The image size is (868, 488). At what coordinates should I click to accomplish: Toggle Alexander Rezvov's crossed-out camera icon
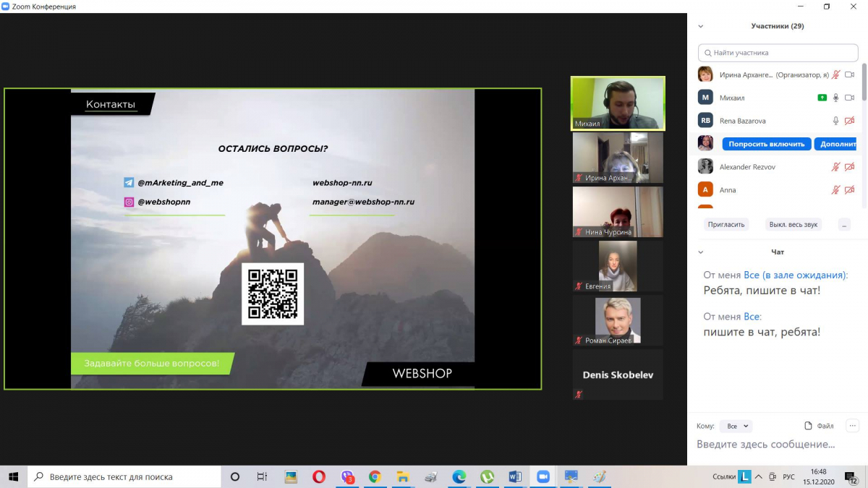coord(850,167)
